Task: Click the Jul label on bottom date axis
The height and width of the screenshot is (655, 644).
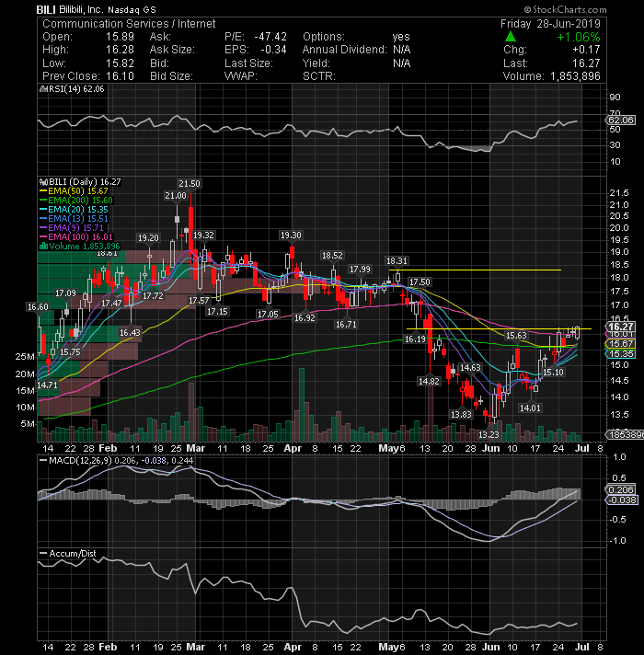Action: 582,647
